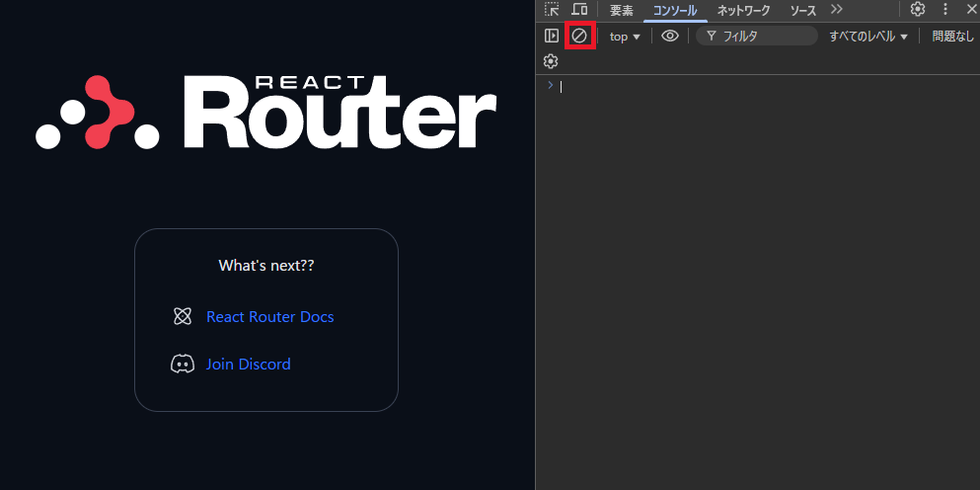Select the Console (コンソール) tab
The width and height of the screenshot is (980, 490).
pos(675,10)
